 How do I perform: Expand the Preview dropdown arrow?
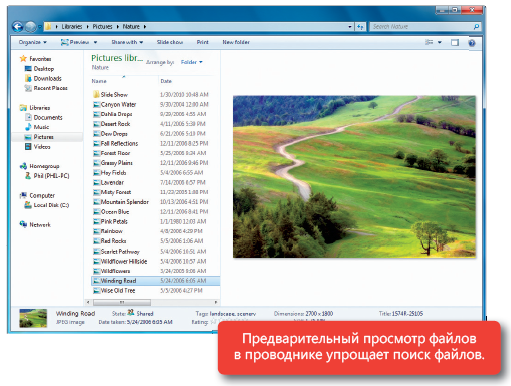(95, 42)
